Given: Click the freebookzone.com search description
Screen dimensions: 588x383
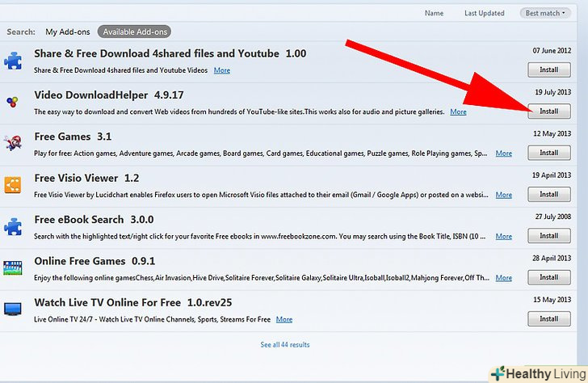Looking at the screenshot, I should (260, 236).
